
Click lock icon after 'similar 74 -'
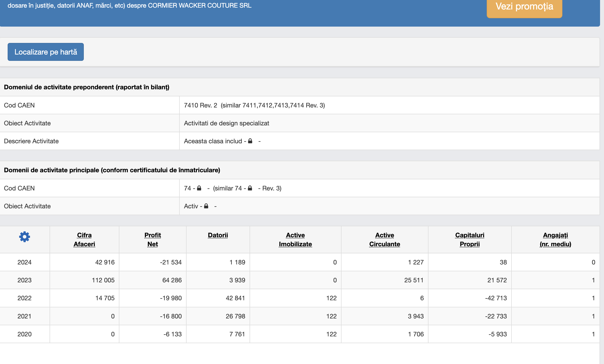(250, 188)
